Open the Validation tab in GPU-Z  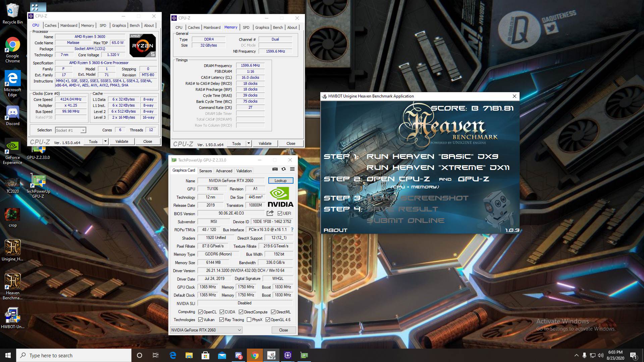pos(244,171)
